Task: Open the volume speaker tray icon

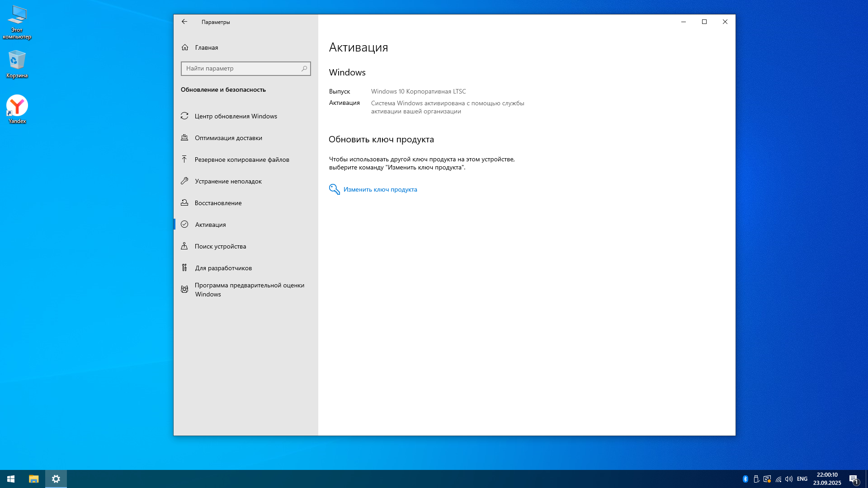Action: coord(789,479)
